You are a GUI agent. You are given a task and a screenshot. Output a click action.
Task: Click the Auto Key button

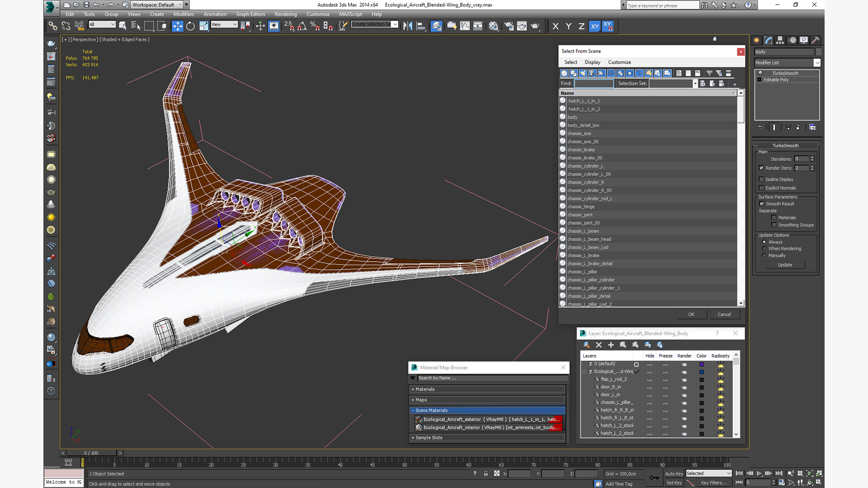(x=674, y=474)
